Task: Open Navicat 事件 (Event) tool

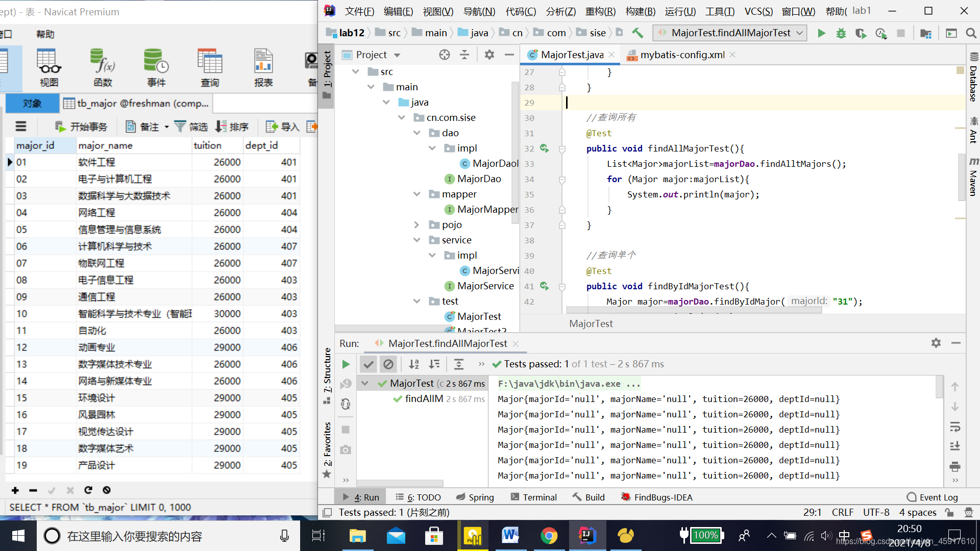Action: (x=156, y=68)
